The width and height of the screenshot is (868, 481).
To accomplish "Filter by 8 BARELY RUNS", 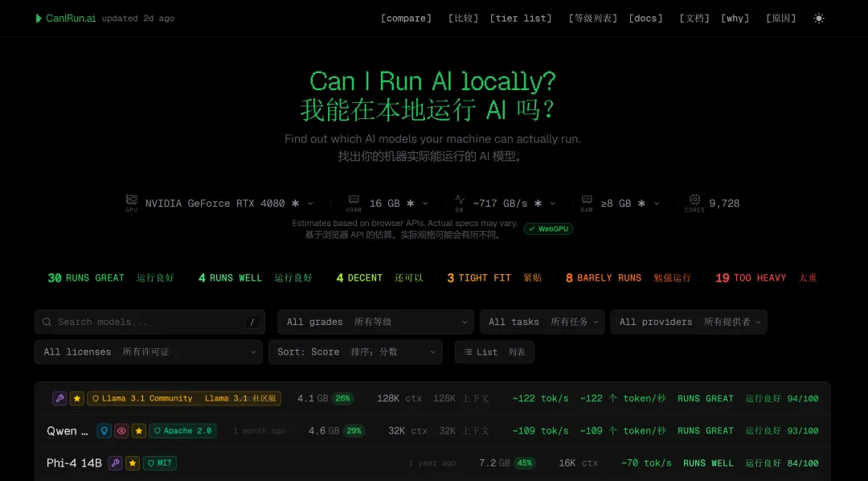I will point(628,277).
